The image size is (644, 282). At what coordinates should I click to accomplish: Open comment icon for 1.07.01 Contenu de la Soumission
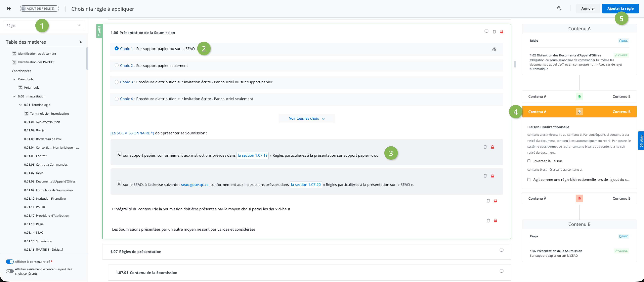coord(501,271)
